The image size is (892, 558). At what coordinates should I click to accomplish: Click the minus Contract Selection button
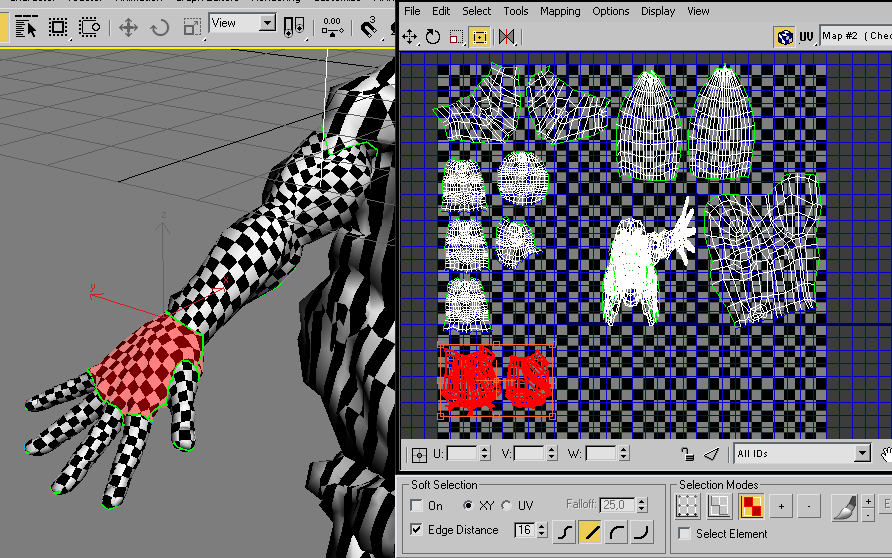(x=808, y=506)
